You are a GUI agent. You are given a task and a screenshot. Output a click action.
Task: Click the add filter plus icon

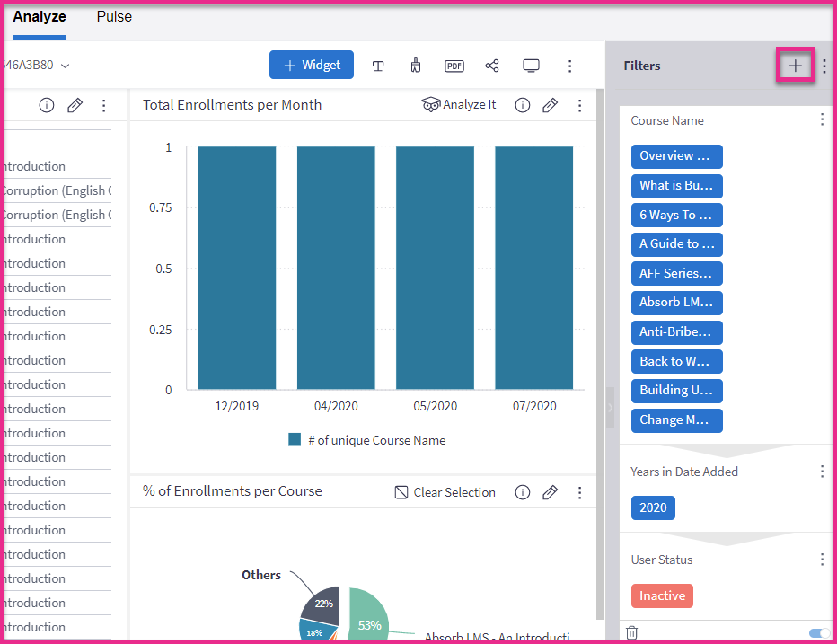[x=795, y=66]
